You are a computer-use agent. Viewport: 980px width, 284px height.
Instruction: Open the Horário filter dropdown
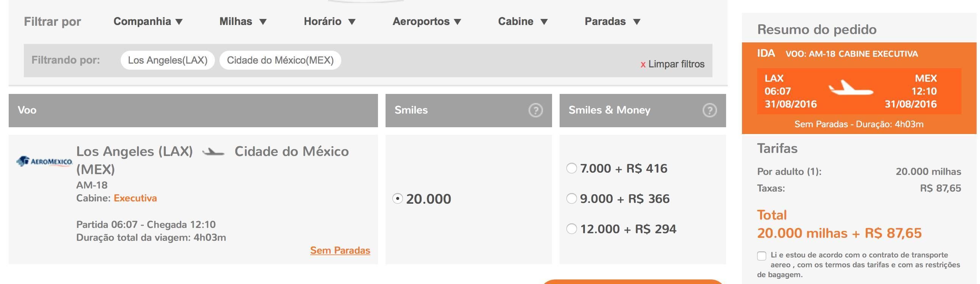[330, 21]
